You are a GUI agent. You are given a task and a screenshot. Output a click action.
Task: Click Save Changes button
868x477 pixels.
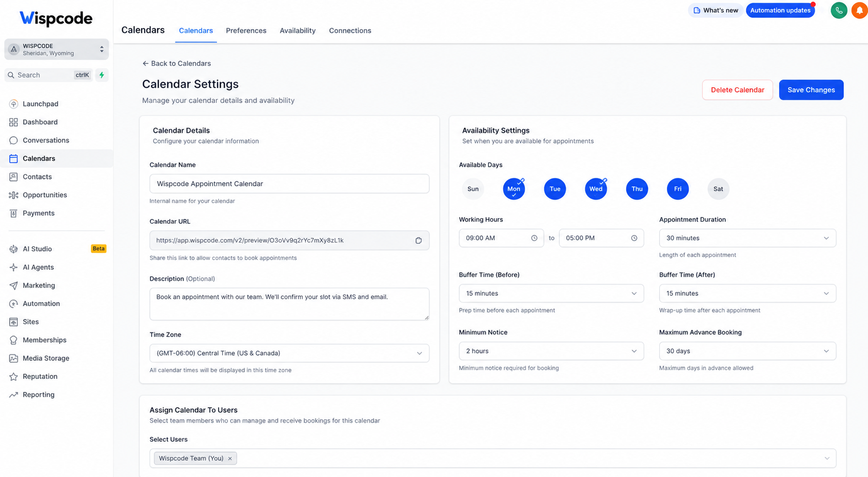(811, 90)
